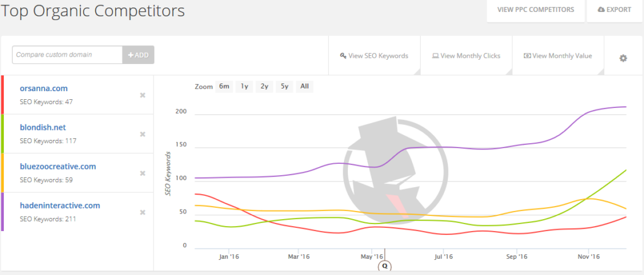This screenshot has height=275, width=644.
Task: Click the Jul '16 axis label
Action: click(443, 257)
